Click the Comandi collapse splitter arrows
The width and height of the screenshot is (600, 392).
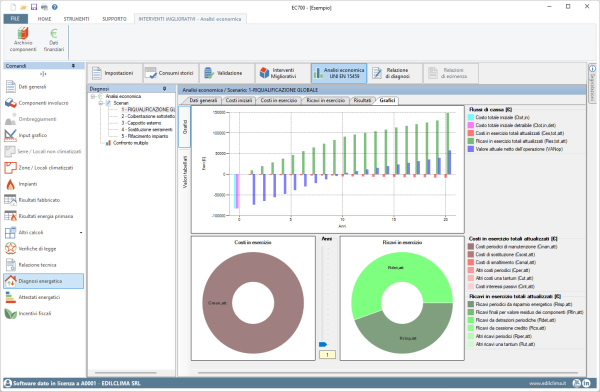[43, 74]
